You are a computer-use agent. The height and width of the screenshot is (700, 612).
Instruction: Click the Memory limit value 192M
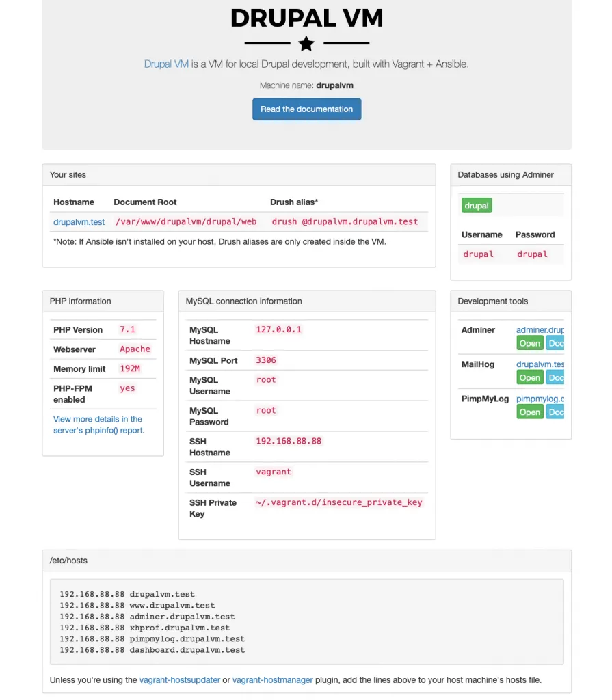point(130,368)
